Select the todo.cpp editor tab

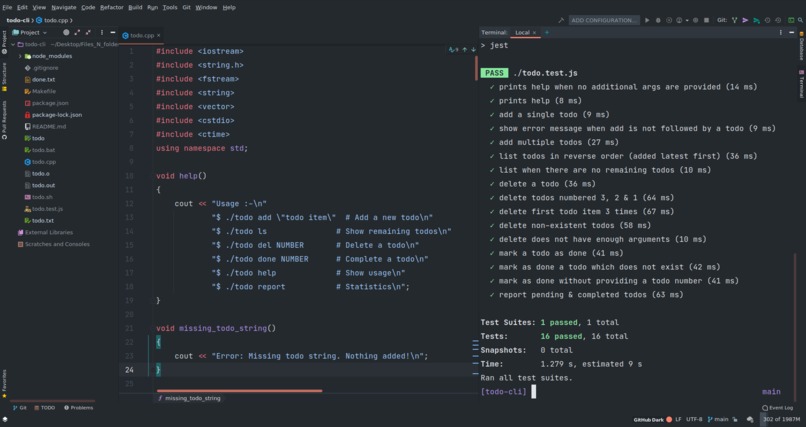click(139, 35)
